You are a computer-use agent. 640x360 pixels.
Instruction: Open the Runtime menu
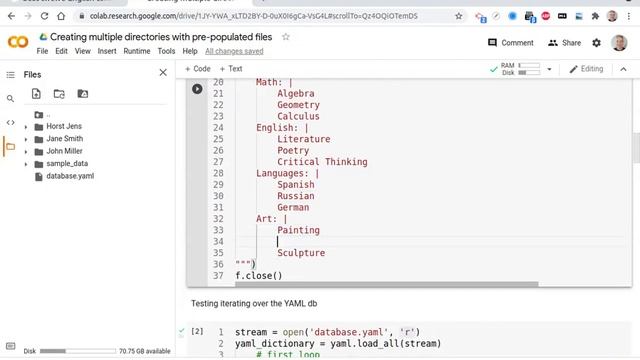click(x=137, y=51)
